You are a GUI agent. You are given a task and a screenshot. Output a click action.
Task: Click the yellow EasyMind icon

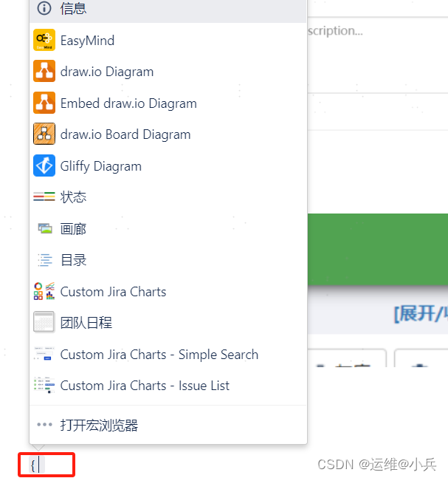tap(44, 40)
